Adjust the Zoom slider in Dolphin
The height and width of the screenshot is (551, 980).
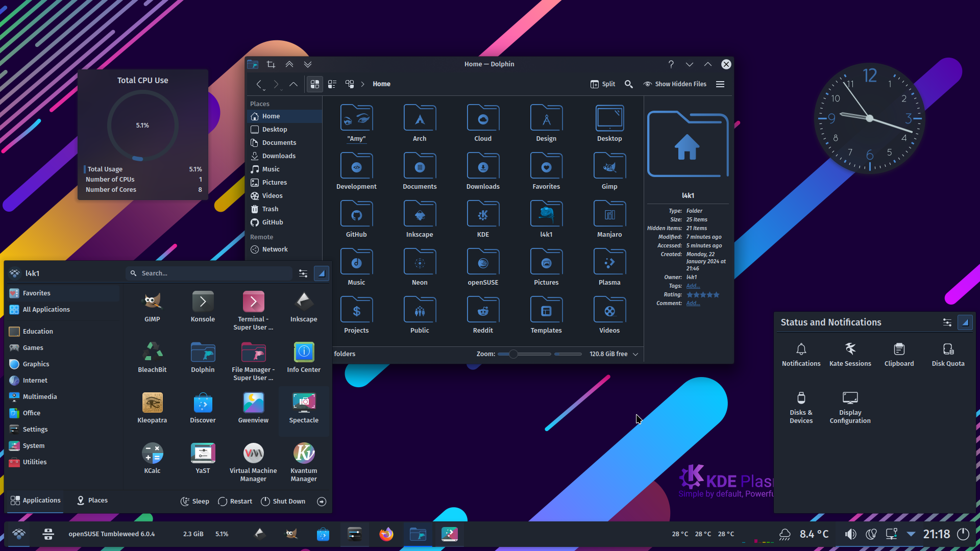(524, 354)
